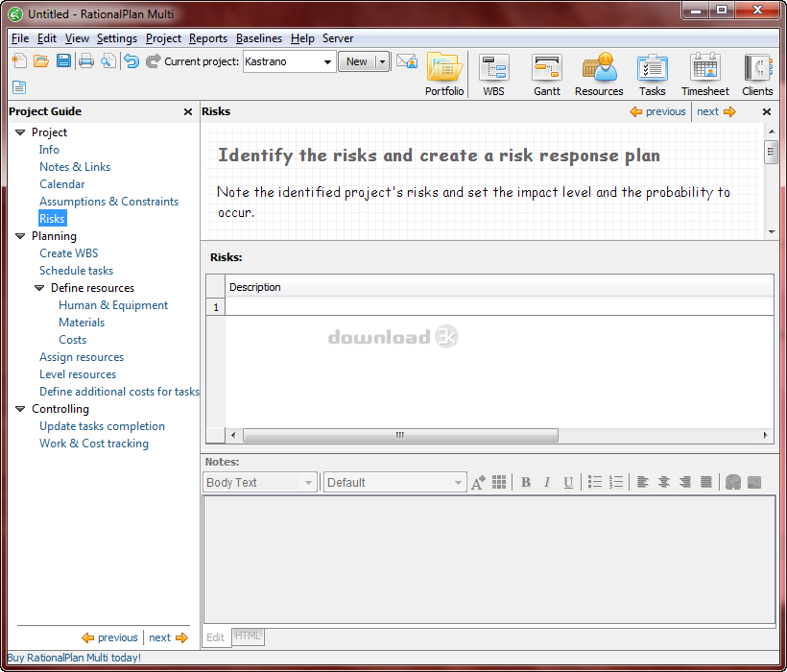The height and width of the screenshot is (672, 787).
Task: Open the Resources view
Action: pos(599,74)
